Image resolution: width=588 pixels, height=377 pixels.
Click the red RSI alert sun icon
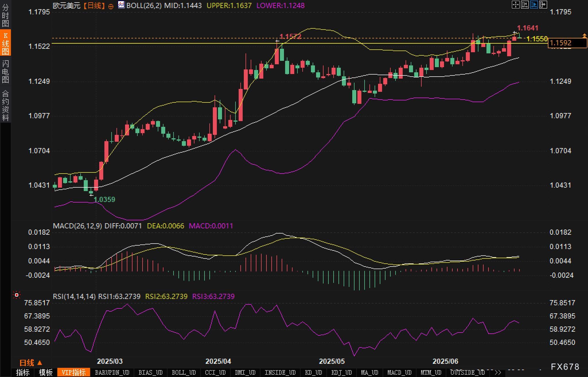click(x=17, y=295)
